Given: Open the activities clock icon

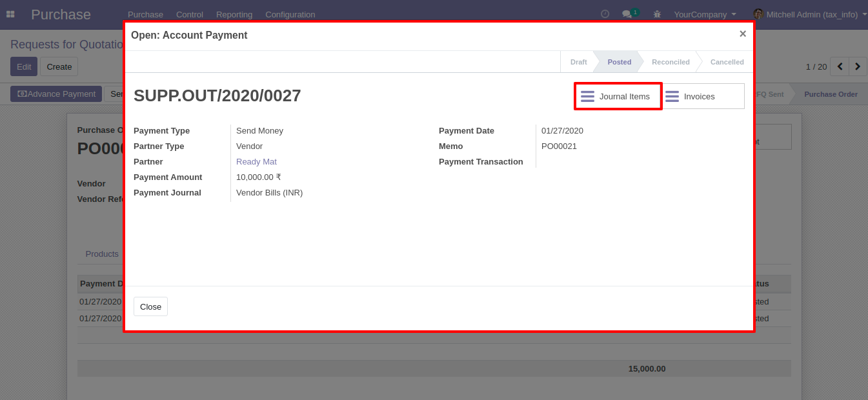Looking at the screenshot, I should pyautogui.click(x=605, y=14).
